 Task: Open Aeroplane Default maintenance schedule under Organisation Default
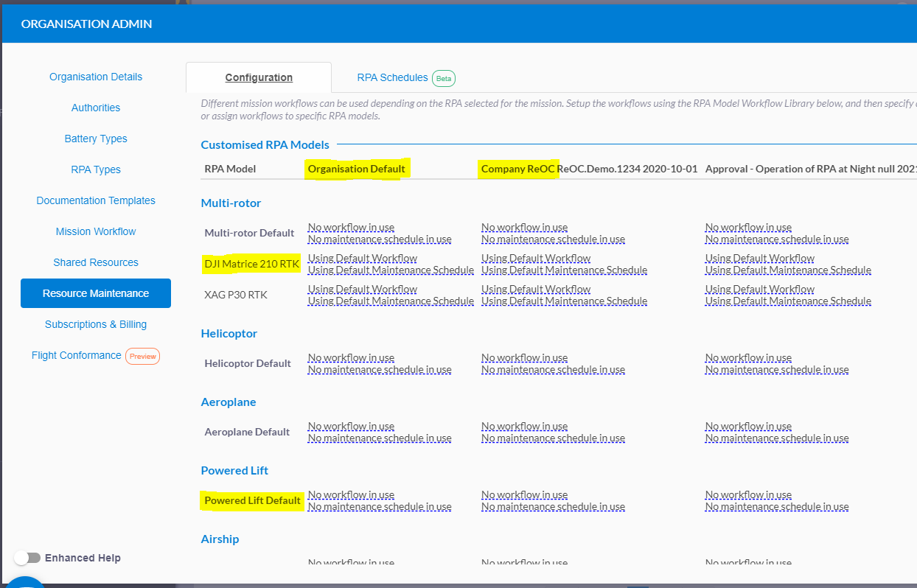click(x=380, y=438)
